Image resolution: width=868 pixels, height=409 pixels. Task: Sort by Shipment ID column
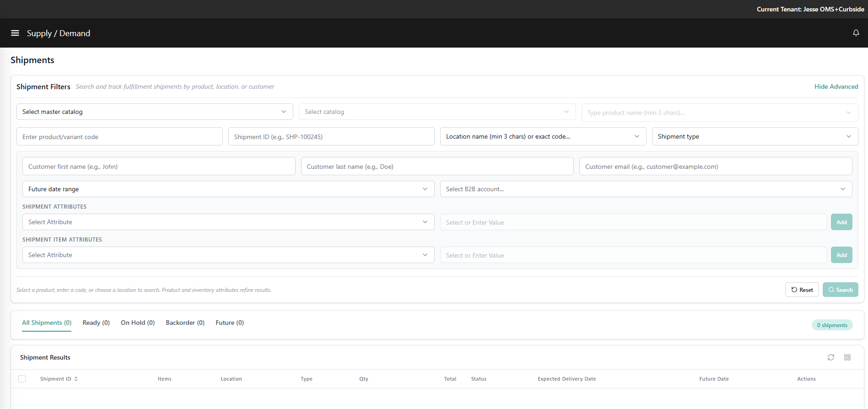(59, 379)
